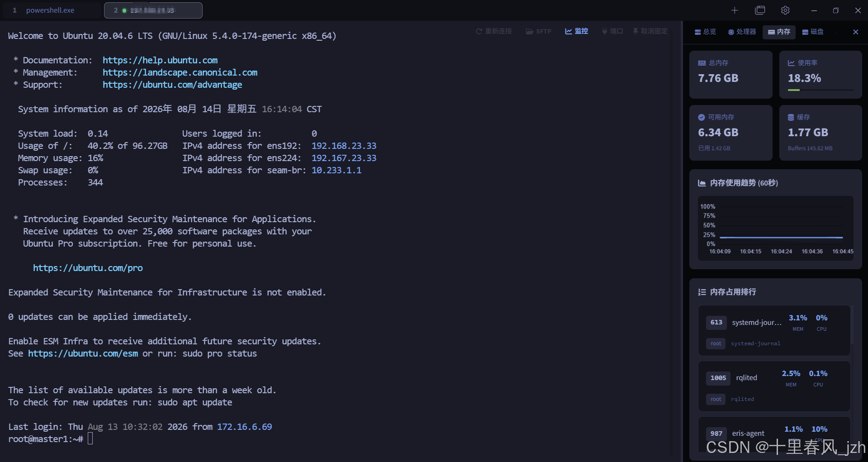Click the memory usage progress bar

pos(821,90)
